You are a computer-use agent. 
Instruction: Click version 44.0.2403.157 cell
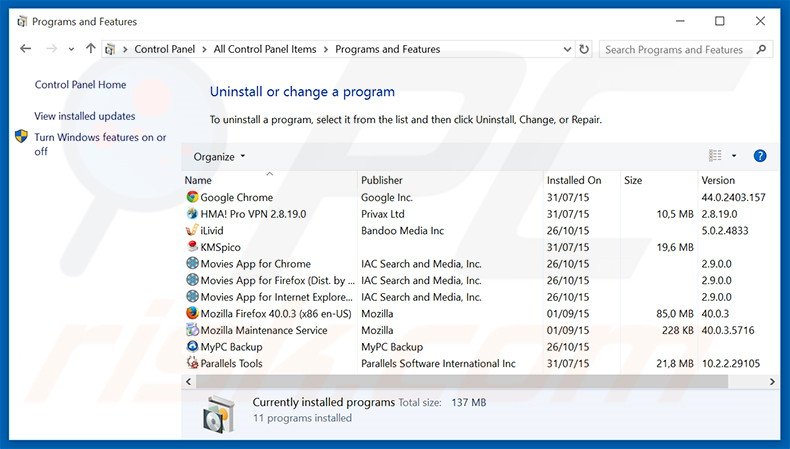(734, 197)
